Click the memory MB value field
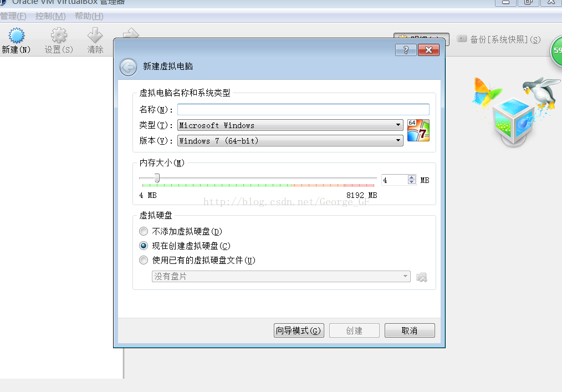 (x=395, y=180)
